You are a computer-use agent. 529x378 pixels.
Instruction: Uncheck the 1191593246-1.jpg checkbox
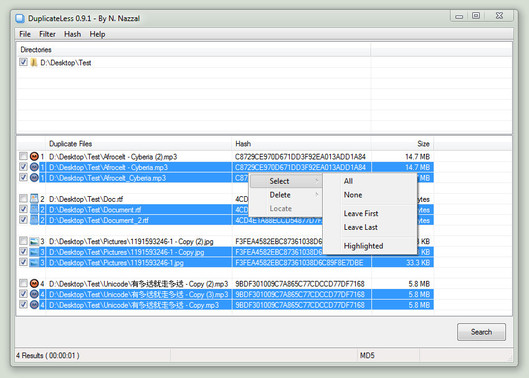click(x=23, y=262)
